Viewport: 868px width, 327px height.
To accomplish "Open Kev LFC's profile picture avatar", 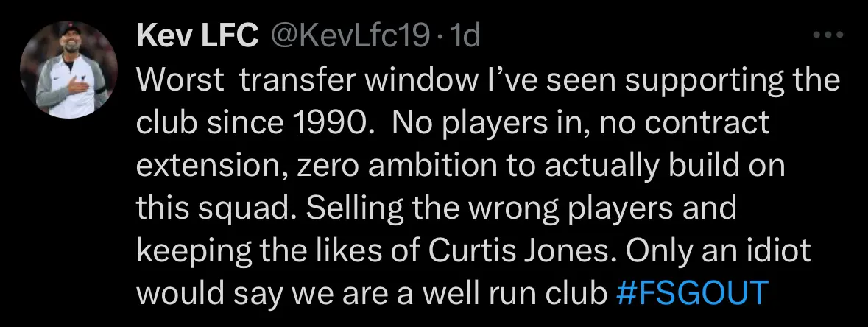I will click(x=68, y=69).
